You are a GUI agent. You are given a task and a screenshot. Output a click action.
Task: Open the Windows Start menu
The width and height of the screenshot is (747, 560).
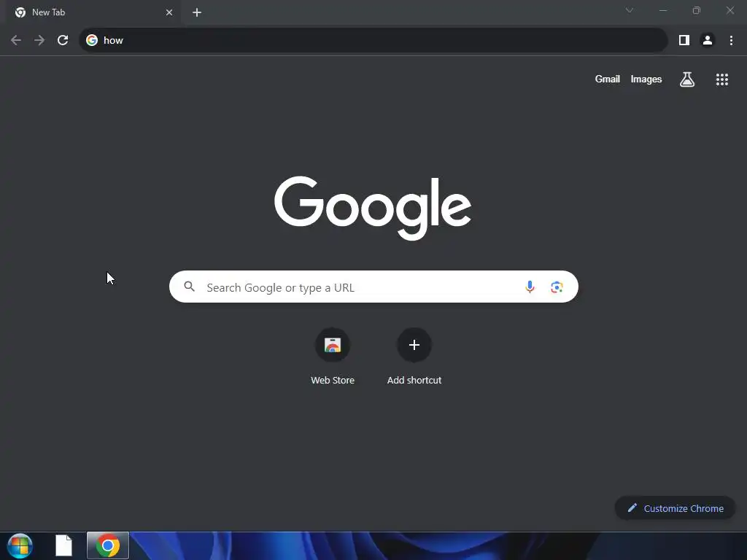20,545
